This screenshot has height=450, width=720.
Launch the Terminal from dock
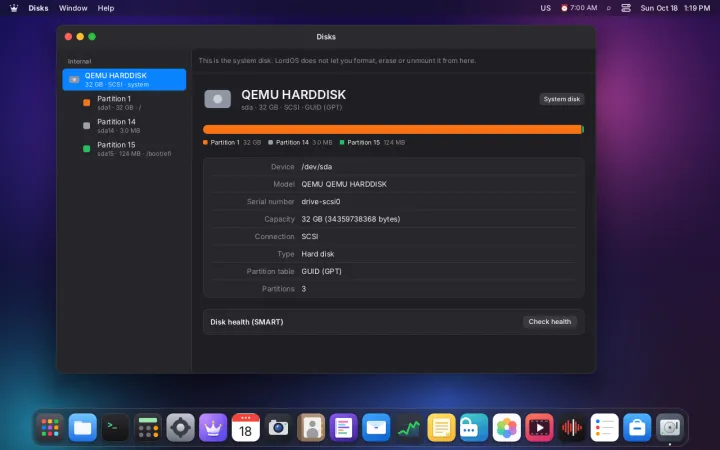pyautogui.click(x=115, y=428)
